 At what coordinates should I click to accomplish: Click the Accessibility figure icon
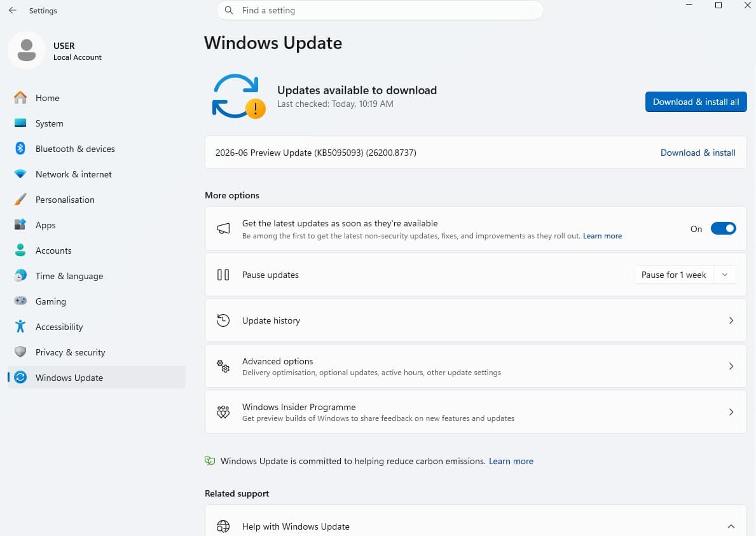(x=20, y=326)
